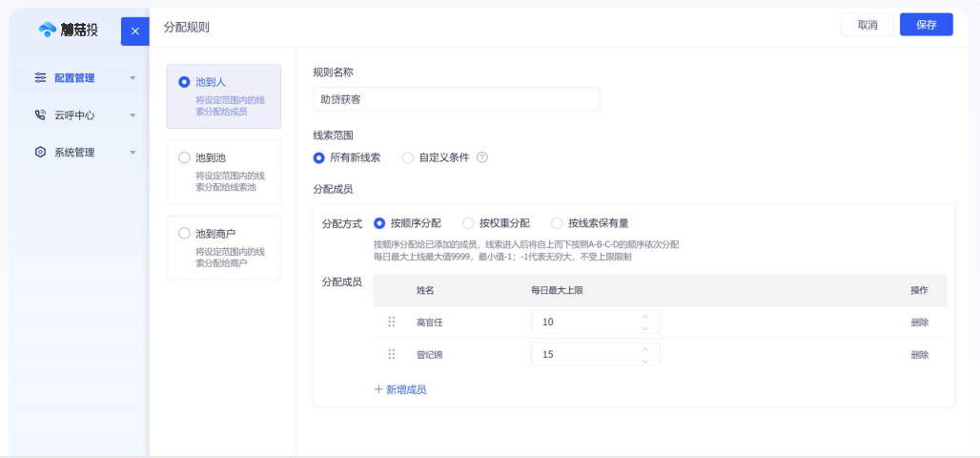Click the 保存 button

coord(926,25)
